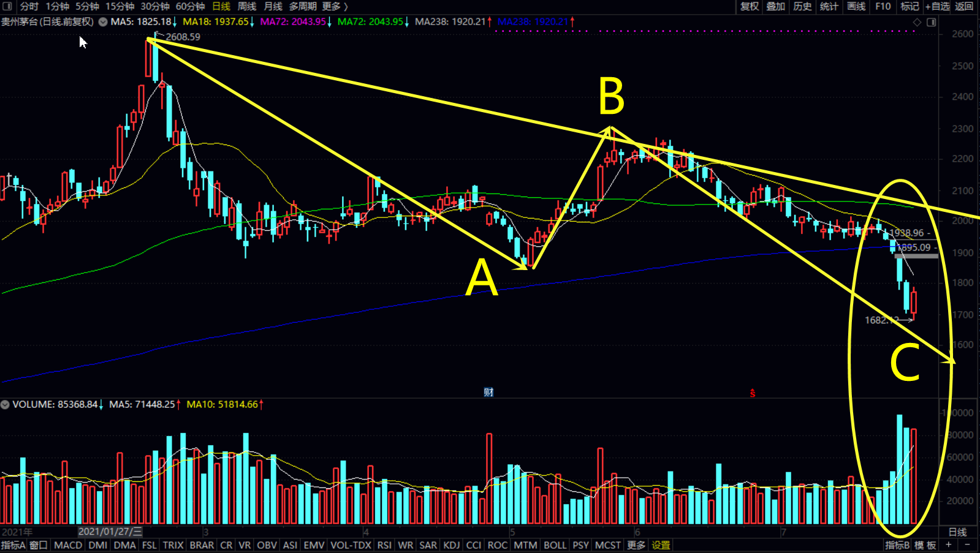Expand the 更多 periods menu at top
Viewport: 980px width, 553px height.
(335, 6)
